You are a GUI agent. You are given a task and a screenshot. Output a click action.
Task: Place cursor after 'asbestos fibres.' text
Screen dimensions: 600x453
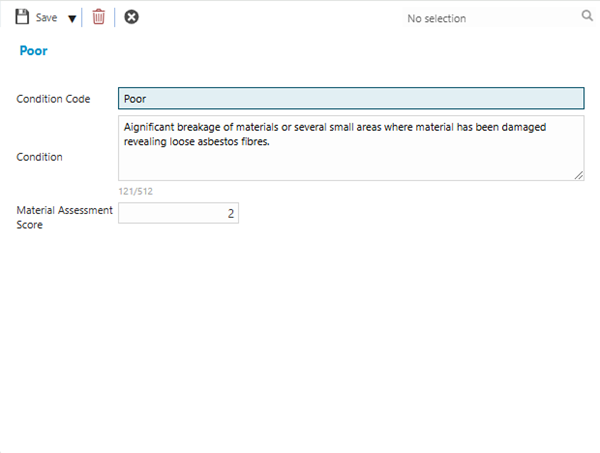[273, 142]
